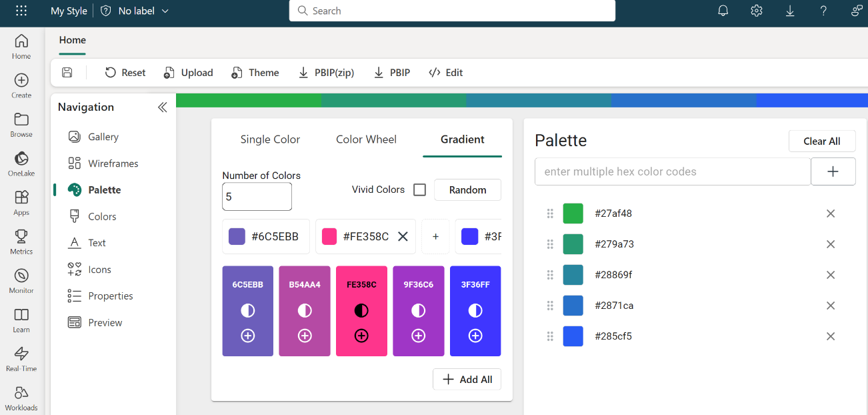868x415 pixels.
Task: Remove #279a73 from the palette
Action: 831,244
